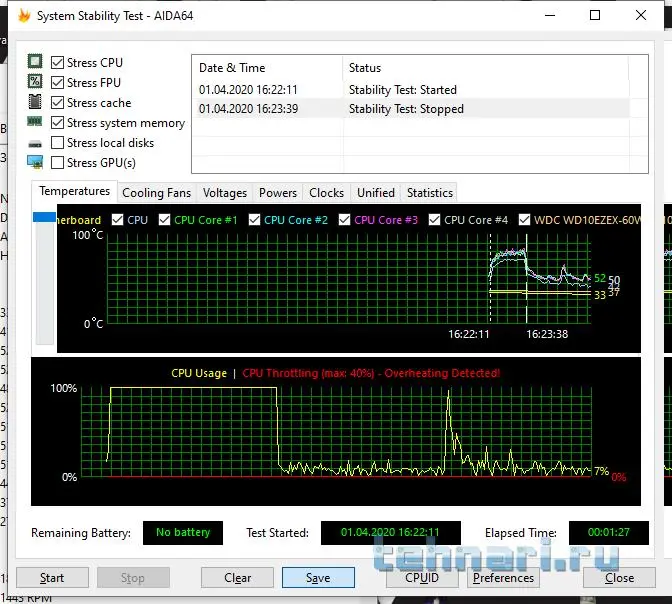
Task: Toggle CPU Core #1 graph checkbox
Action: [x=164, y=220]
